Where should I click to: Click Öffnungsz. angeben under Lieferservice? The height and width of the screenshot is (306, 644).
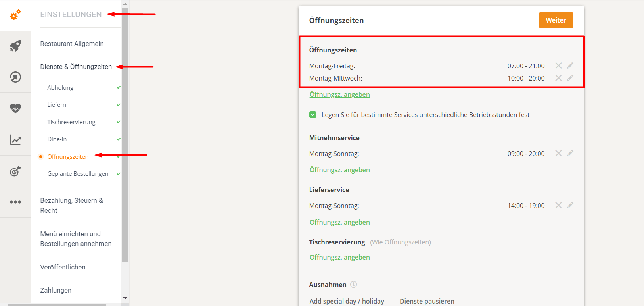pos(340,222)
